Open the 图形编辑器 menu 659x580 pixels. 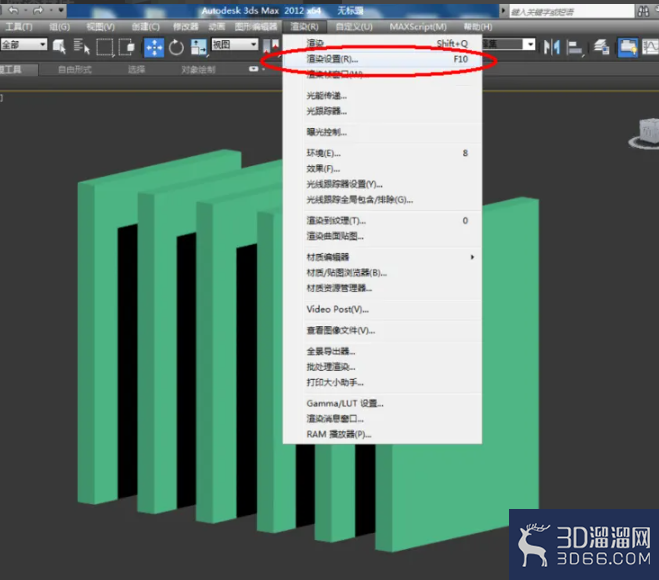[x=256, y=27]
